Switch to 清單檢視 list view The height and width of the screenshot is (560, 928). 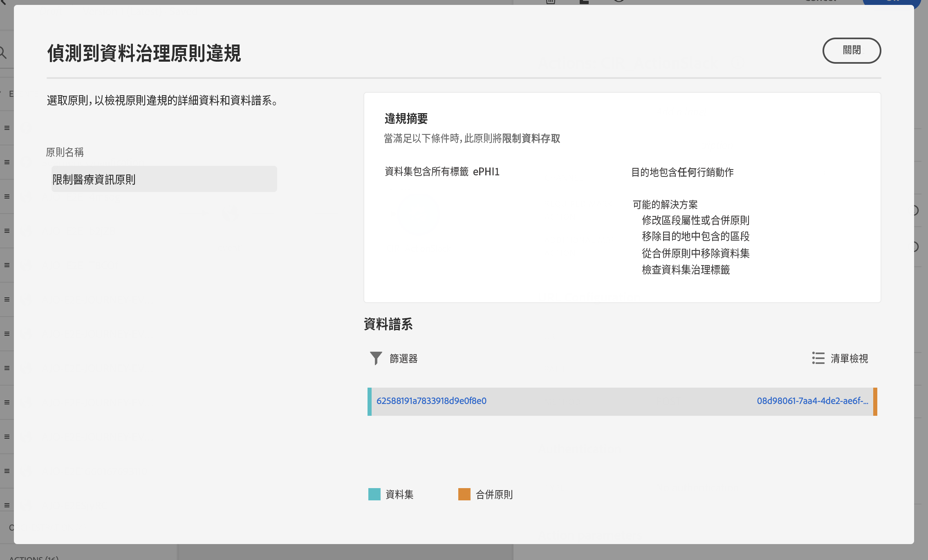pyautogui.click(x=849, y=359)
